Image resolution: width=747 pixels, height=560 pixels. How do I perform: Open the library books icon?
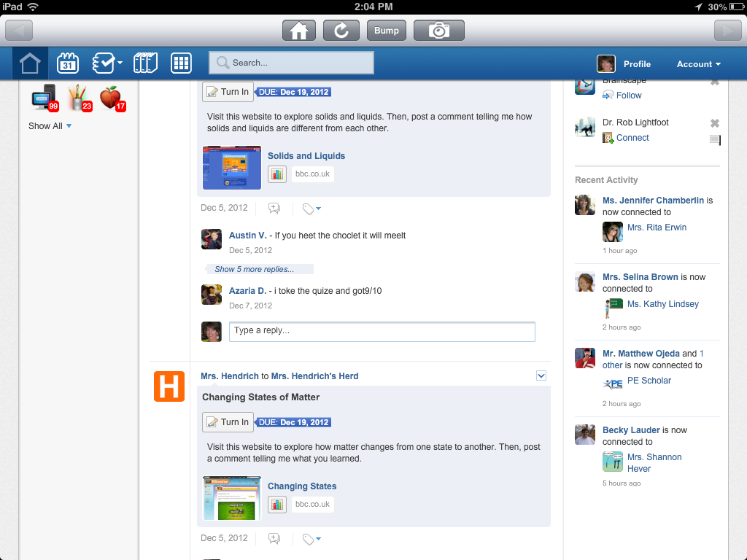pos(145,63)
